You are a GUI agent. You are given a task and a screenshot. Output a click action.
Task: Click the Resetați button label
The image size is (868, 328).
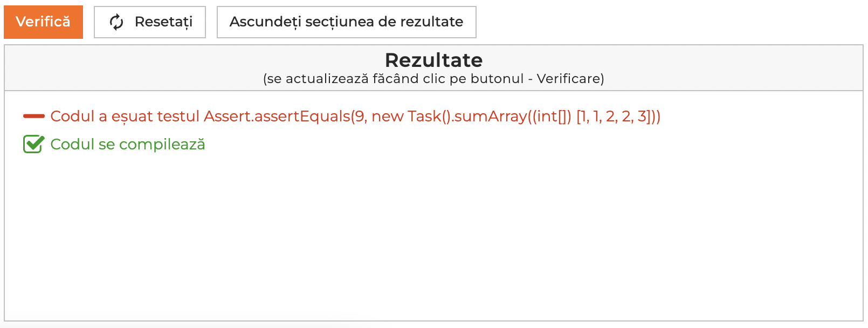click(x=163, y=22)
